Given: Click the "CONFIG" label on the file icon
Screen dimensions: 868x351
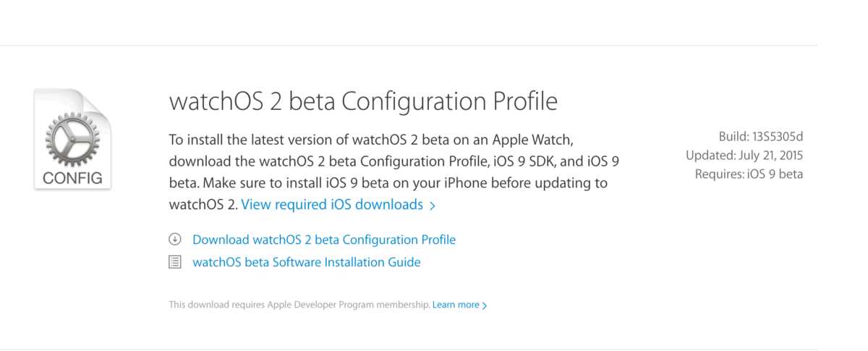Looking at the screenshot, I should [72, 177].
